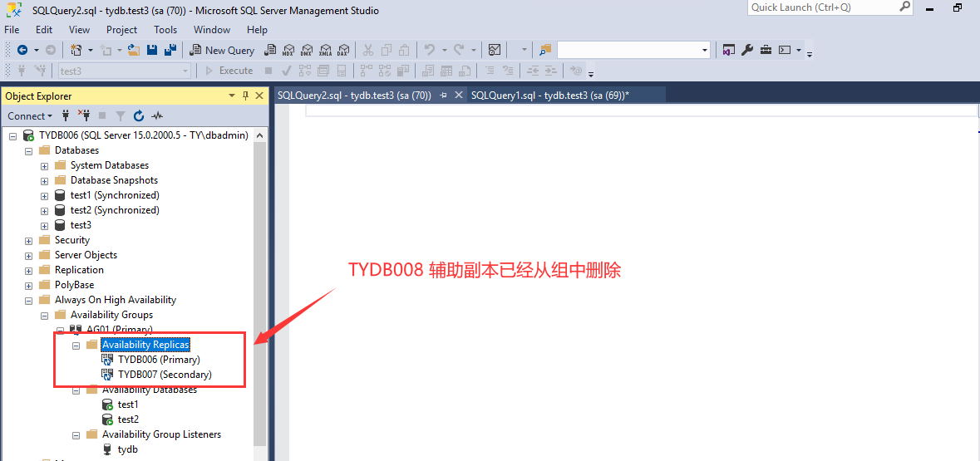The height and width of the screenshot is (461, 980).
Task: Open the Project menu
Action: tap(122, 29)
